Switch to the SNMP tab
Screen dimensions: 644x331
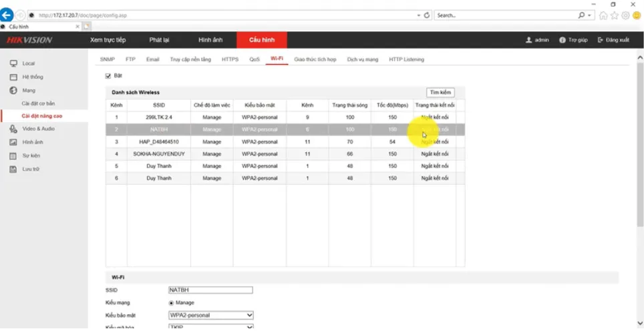click(107, 59)
